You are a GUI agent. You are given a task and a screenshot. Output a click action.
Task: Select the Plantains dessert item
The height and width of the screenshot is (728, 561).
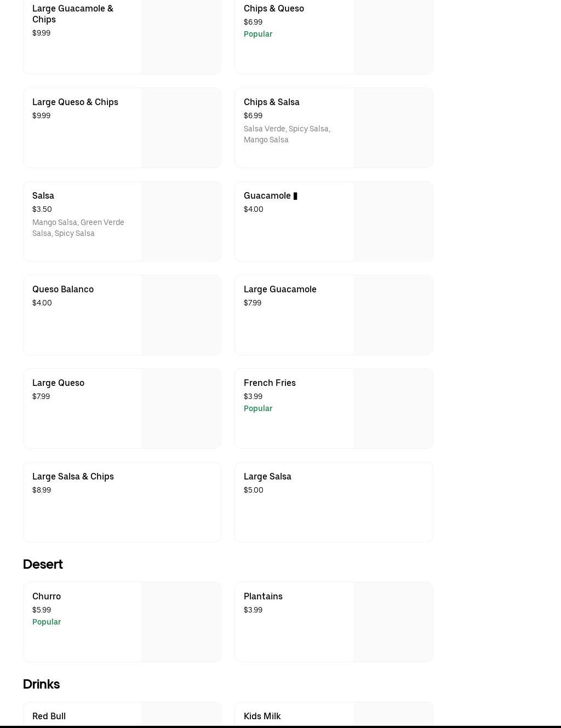click(x=334, y=622)
